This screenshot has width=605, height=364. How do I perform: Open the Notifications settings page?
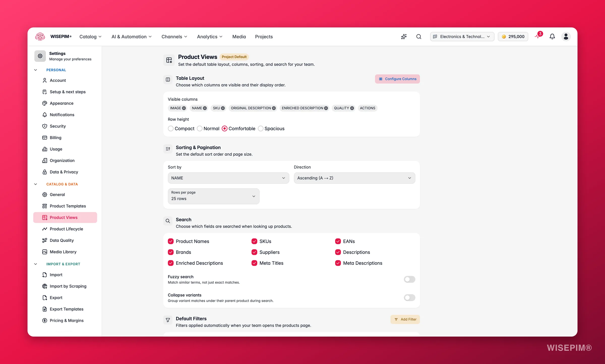[65, 115]
